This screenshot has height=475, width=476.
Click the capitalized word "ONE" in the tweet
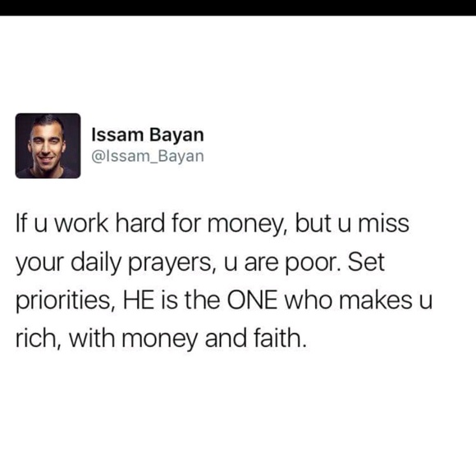click(x=252, y=300)
